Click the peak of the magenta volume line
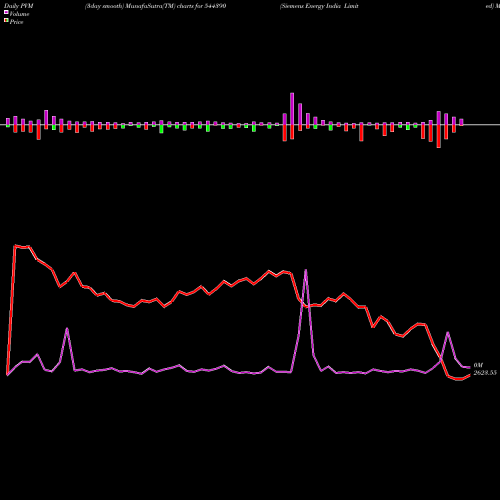500x500 pixels. (306, 270)
